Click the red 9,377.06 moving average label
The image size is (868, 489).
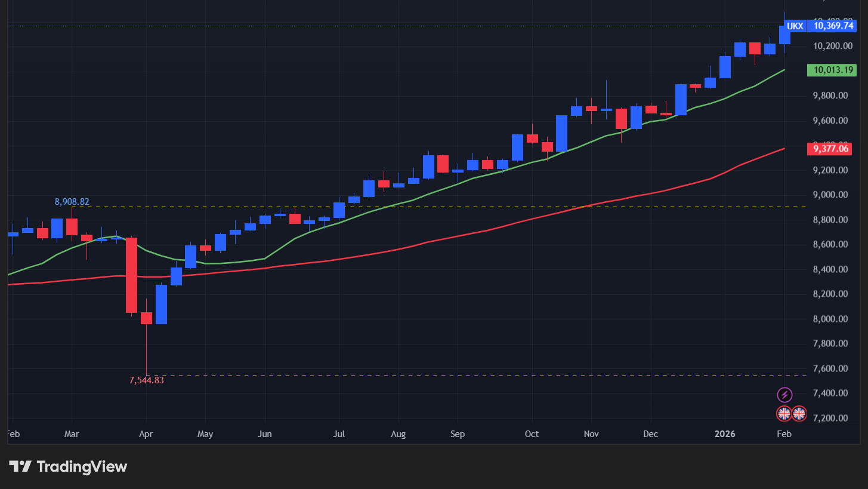tap(830, 149)
